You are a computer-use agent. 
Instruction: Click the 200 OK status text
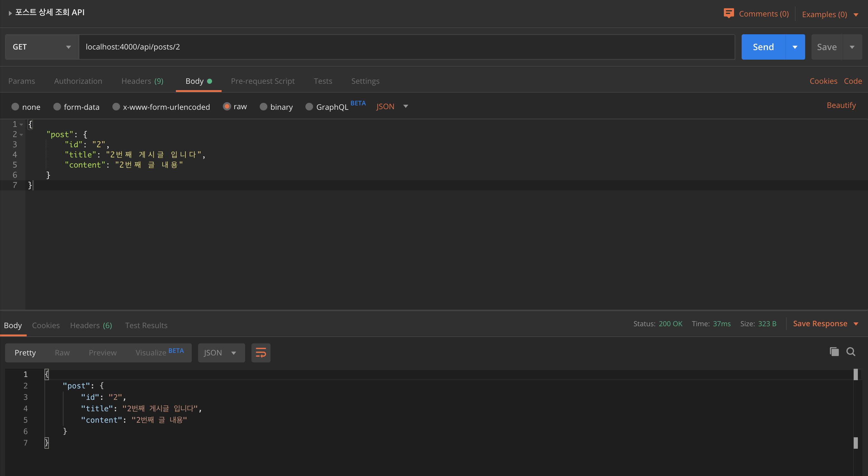click(670, 324)
